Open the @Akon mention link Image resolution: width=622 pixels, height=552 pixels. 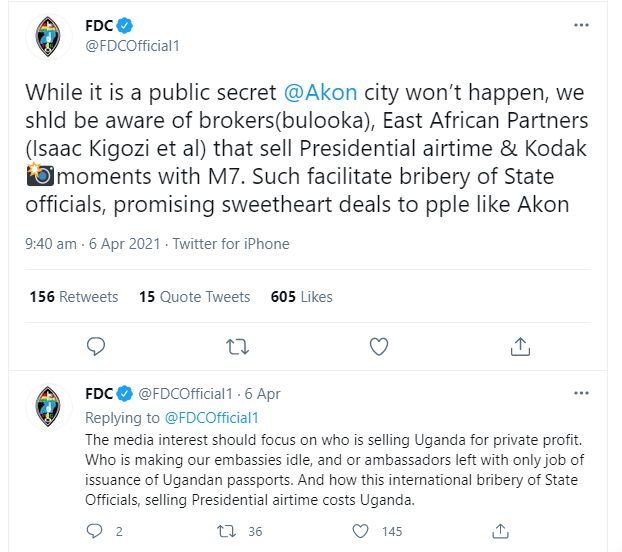(x=321, y=92)
